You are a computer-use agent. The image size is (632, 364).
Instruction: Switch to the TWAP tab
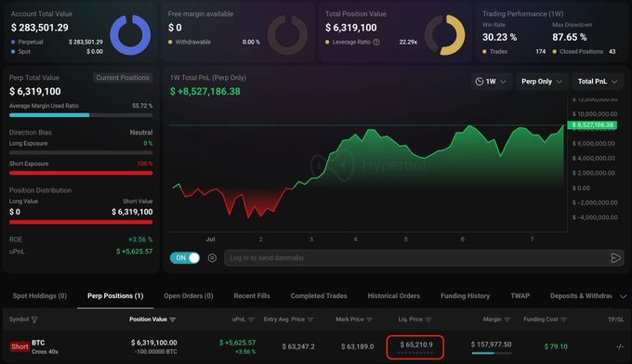pos(520,296)
